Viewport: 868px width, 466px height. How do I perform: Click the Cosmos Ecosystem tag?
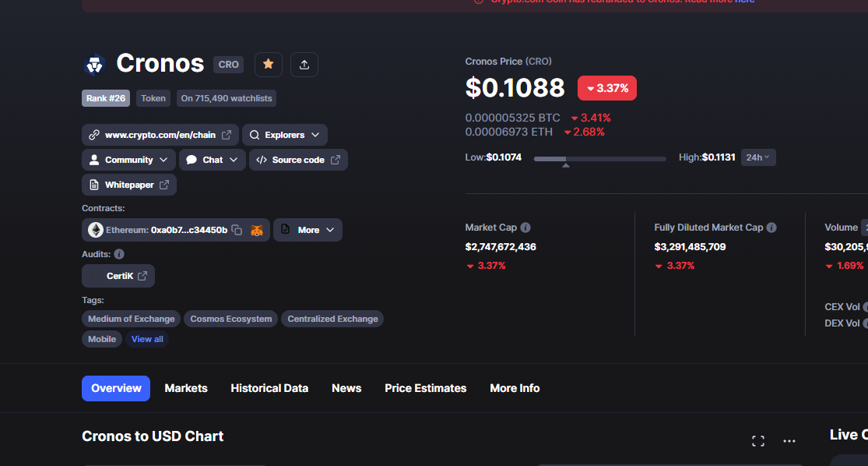[x=231, y=319]
